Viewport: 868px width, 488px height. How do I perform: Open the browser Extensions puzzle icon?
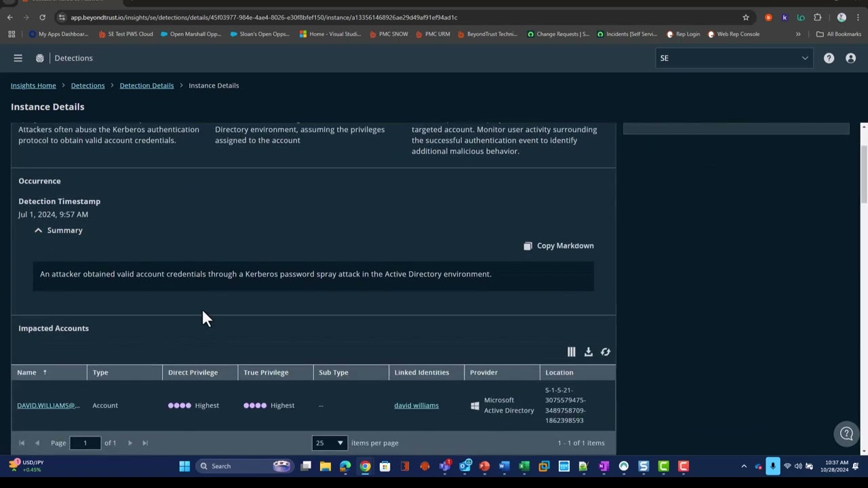817,17
